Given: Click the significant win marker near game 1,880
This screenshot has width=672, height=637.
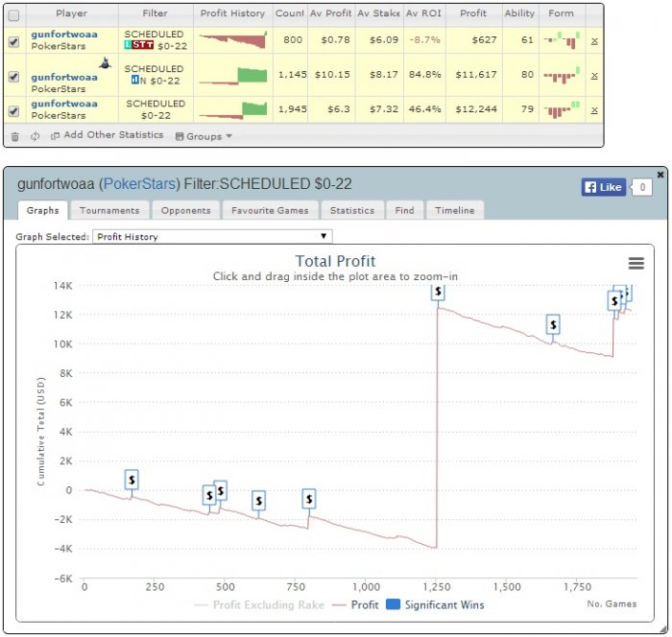Looking at the screenshot, I should (x=613, y=300).
